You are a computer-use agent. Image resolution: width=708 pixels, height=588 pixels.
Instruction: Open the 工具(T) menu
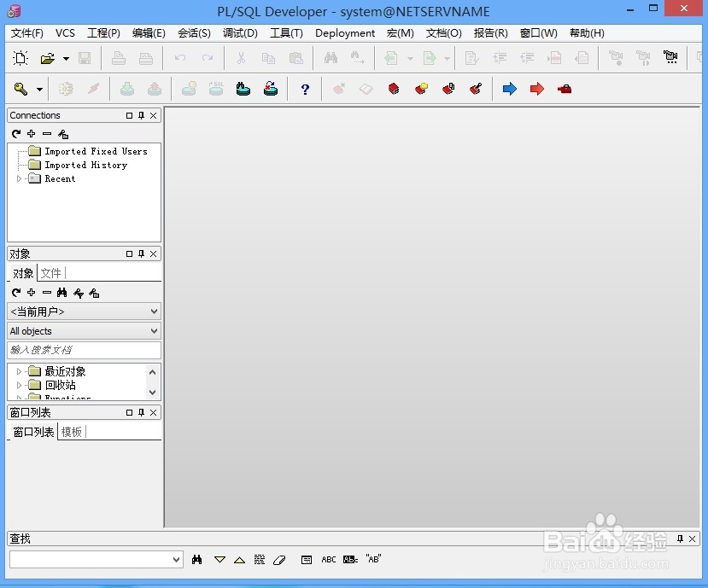286,33
